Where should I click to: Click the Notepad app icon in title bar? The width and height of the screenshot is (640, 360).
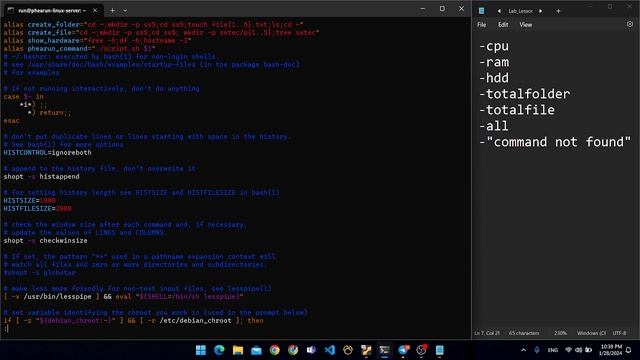pyautogui.click(x=482, y=11)
